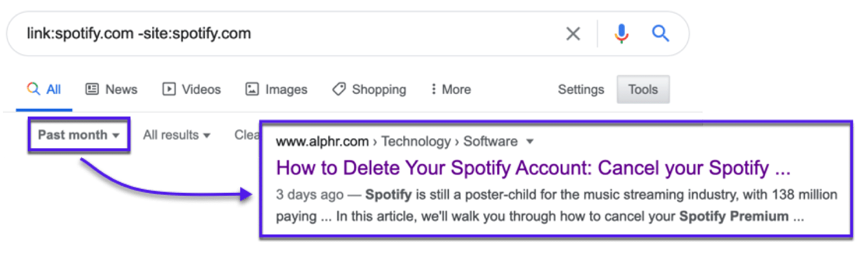Open the Settings link
This screenshot has width=868, height=256.
pyautogui.click(x=580, y=89)
